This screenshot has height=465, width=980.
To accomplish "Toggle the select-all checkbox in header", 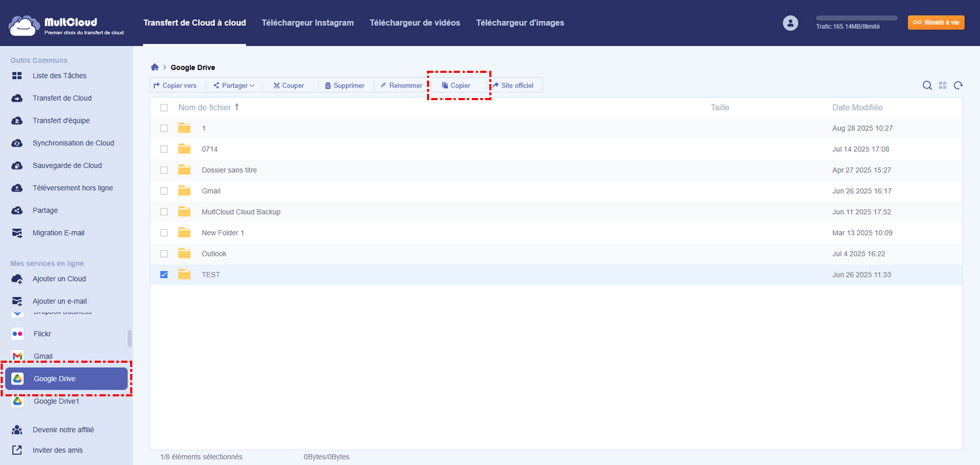I will (164, 107).
